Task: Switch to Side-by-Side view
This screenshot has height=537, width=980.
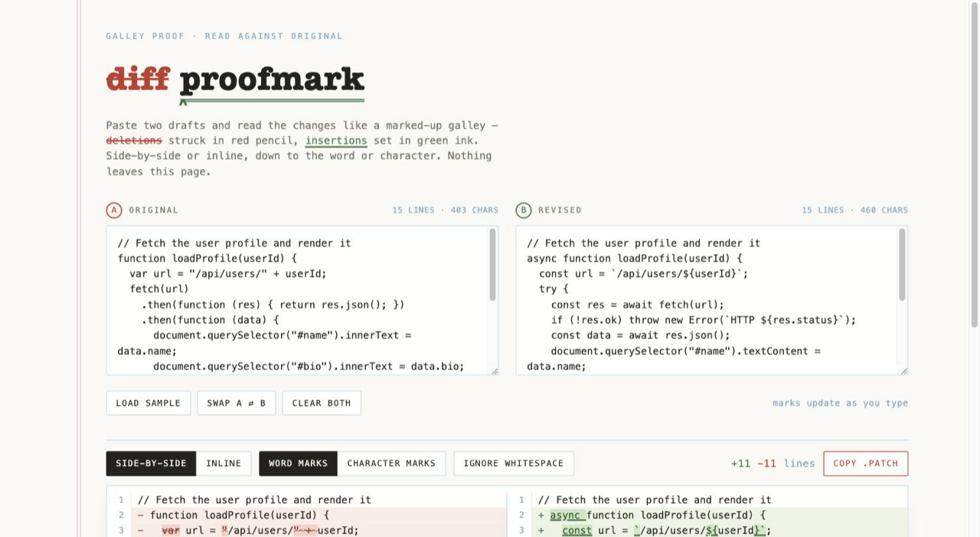Action: [x=151, y=464]
